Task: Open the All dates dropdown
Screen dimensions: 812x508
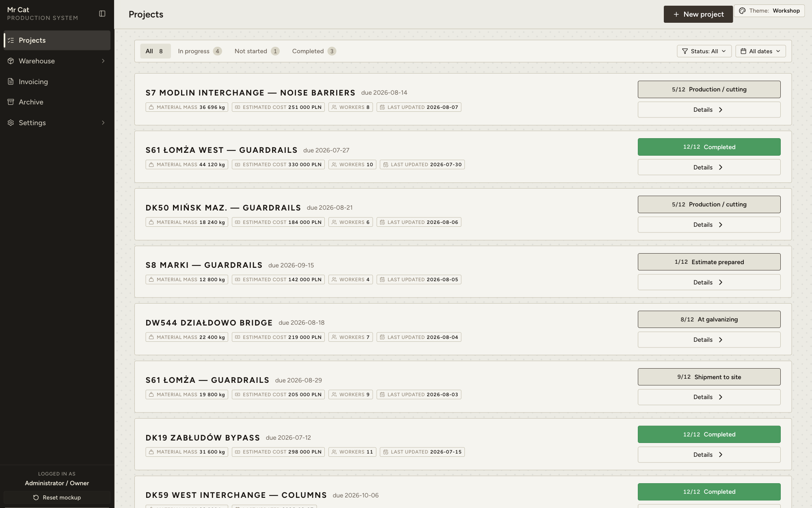Action: pyautogui.click(x=760, y=51)
